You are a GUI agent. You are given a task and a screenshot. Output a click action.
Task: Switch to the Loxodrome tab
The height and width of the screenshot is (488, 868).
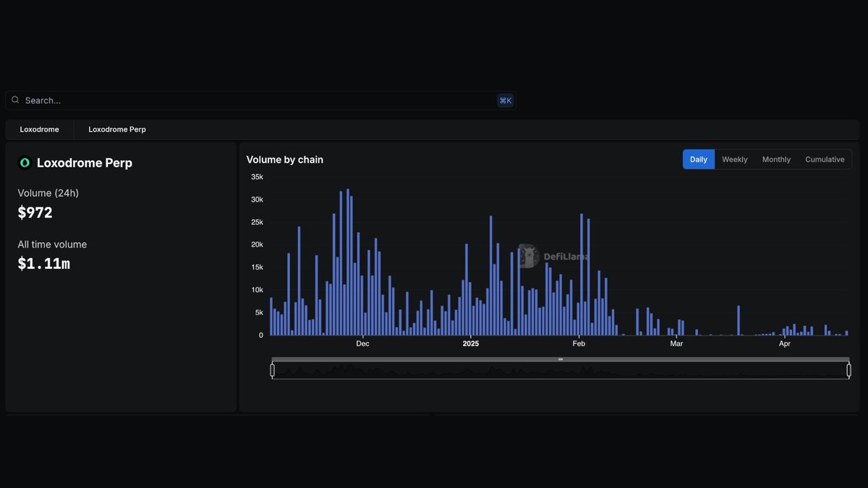(x=39, y=129)
